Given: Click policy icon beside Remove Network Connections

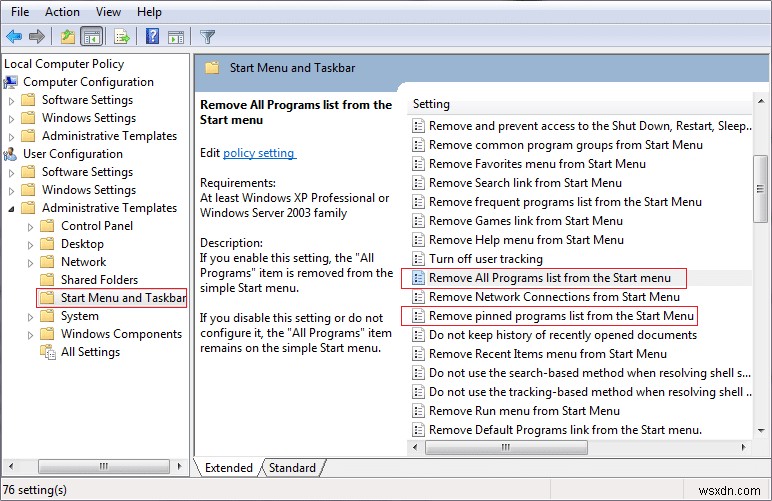Looking at the screenshot, I should (418, 297).
